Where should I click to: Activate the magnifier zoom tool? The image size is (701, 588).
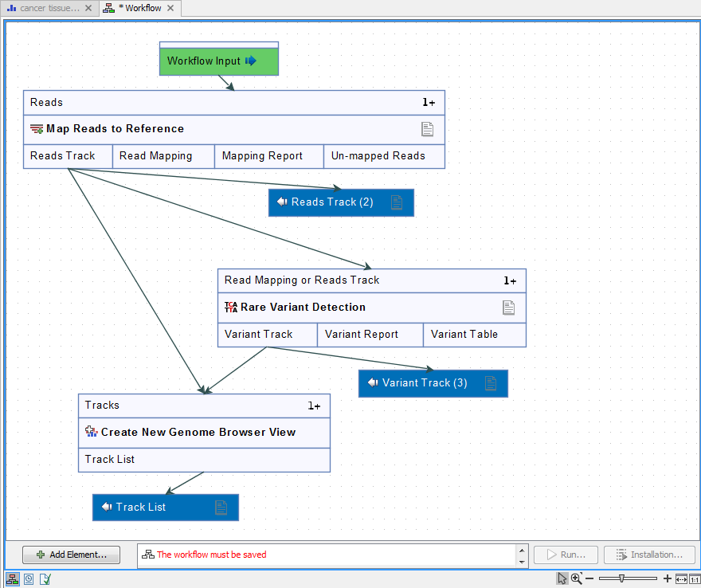point(575,578)
